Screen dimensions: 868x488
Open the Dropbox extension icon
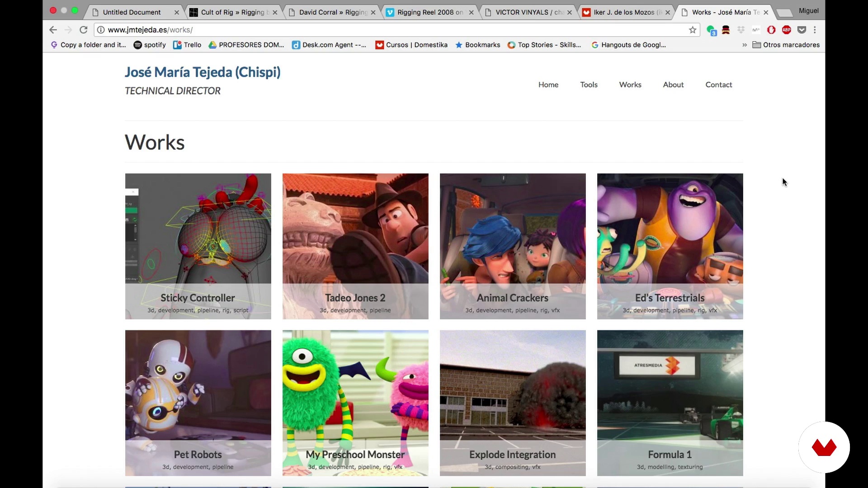741,30
